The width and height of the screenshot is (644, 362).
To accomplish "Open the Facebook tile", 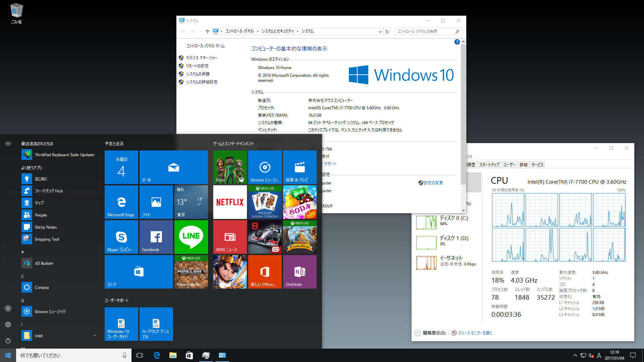I will [156, 237].
